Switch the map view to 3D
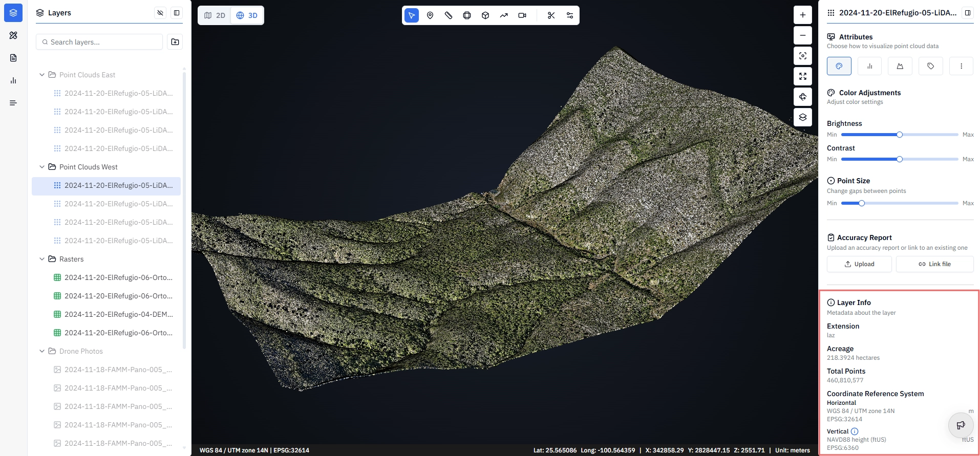980x456 pixels. click(247, 15)
